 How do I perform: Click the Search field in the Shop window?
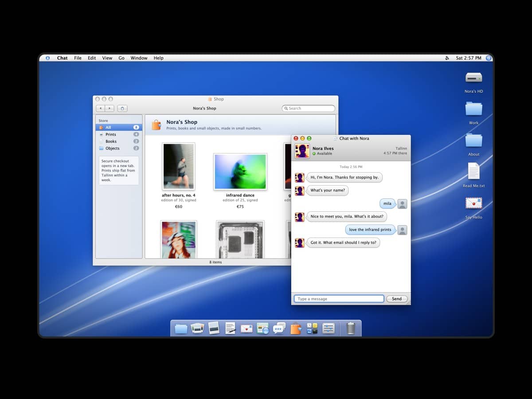pyautogui.click(x=309, y=108)
